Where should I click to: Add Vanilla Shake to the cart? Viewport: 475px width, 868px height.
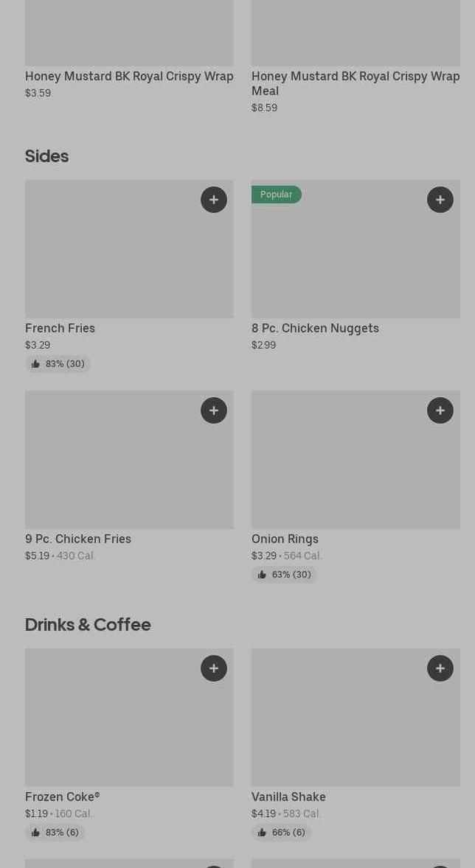440,668
